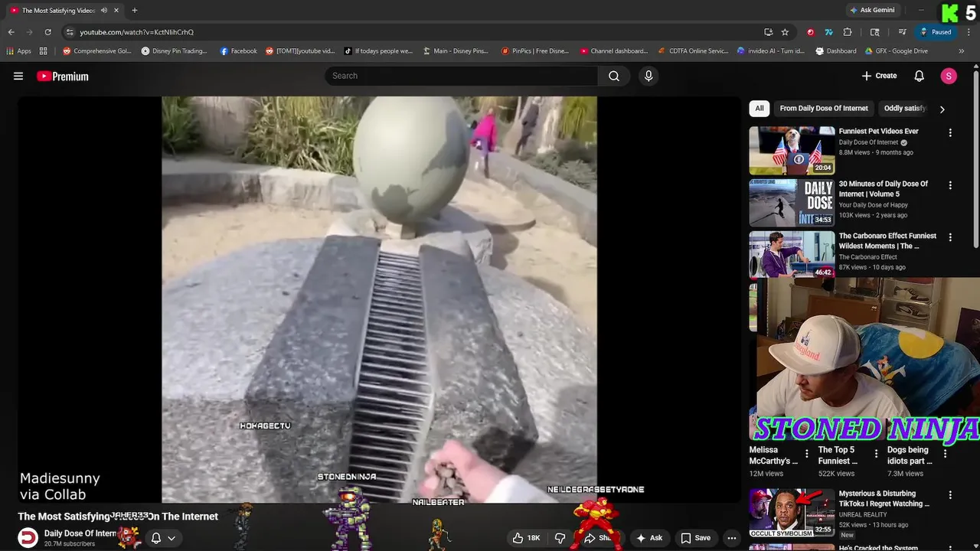Click into the YouTube search field
The height and width of the screenshot is (551, 980).
(461, 76)
